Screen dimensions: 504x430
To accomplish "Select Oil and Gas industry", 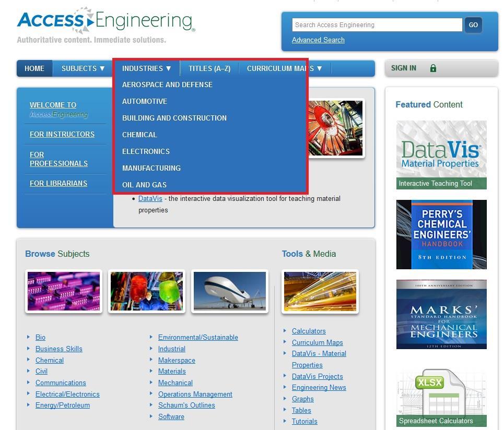I will (144, 185).
